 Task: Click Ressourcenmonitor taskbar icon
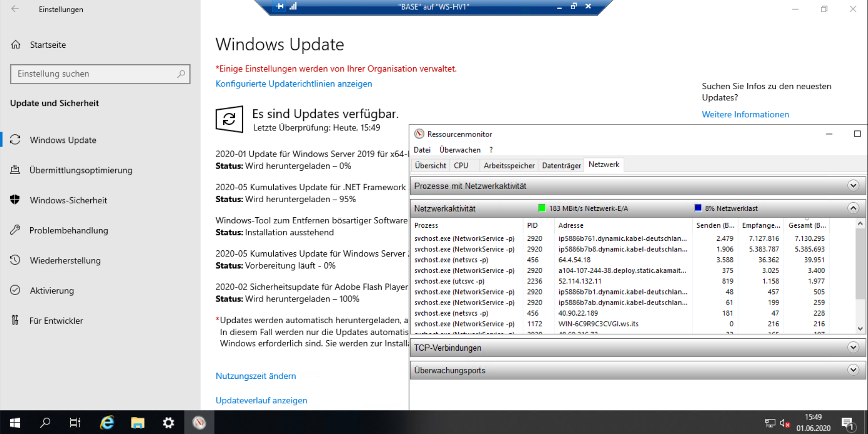click(x=199, y=422)
